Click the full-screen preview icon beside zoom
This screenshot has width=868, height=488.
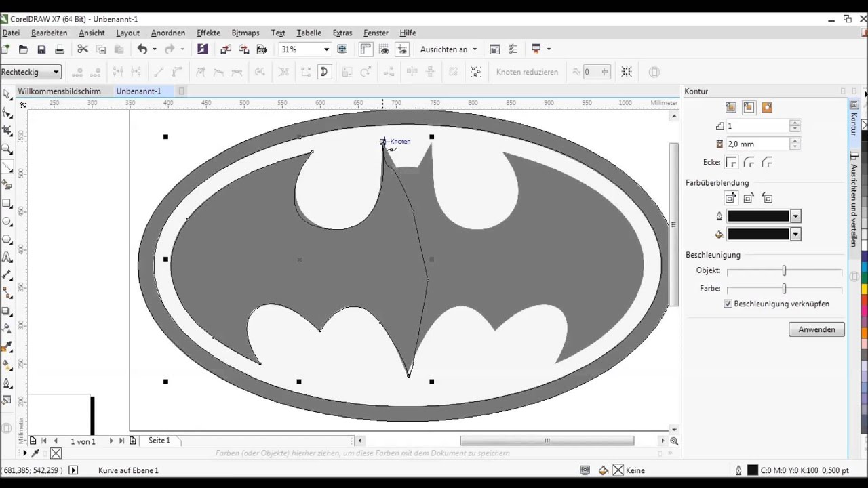[342, 49]
